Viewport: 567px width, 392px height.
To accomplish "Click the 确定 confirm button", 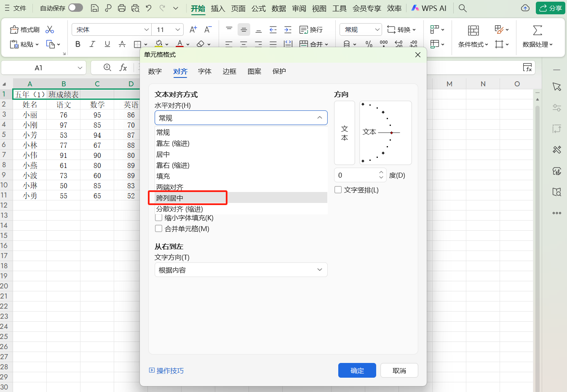I will click(x=357, y=371).
